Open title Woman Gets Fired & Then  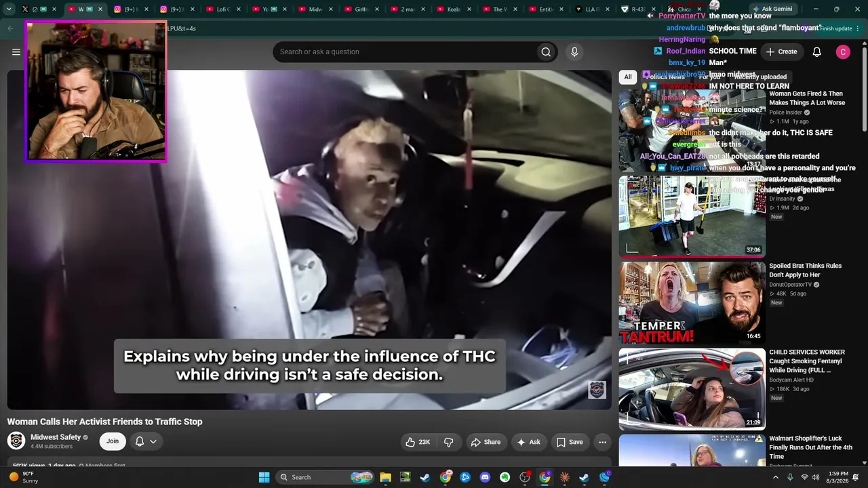(x=807, y=98)
